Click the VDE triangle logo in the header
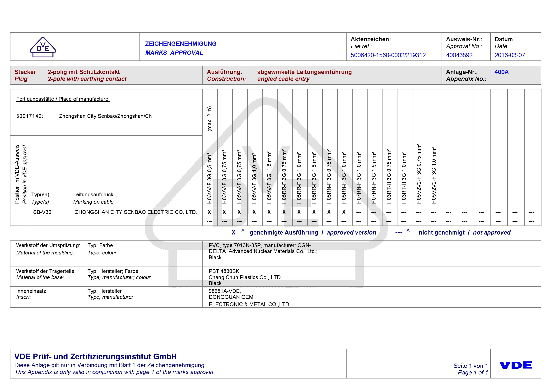555x392 pixels. (43, 47)
